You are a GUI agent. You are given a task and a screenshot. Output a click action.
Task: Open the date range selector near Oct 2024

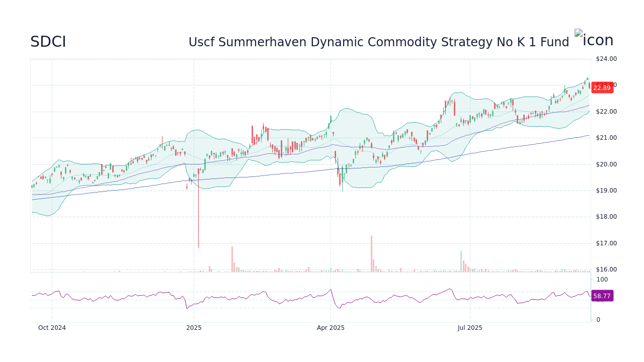coord(52,327)
